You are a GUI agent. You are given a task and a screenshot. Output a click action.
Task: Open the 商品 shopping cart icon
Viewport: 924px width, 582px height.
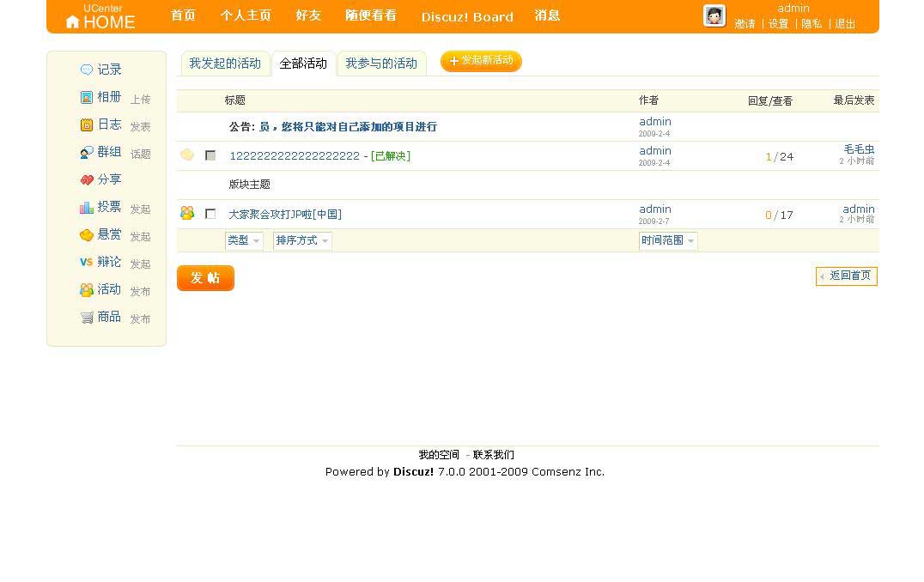(86, 317)
